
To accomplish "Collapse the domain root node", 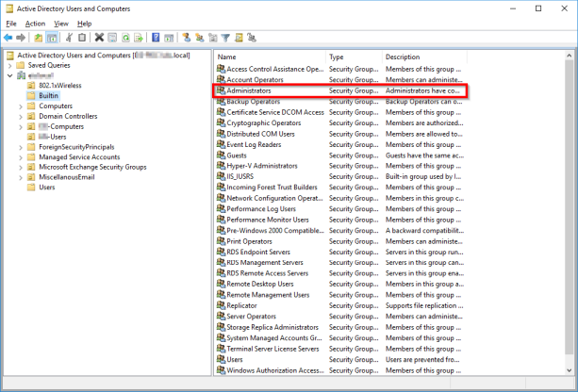I will pyautogui.click(x=10, y=75).
